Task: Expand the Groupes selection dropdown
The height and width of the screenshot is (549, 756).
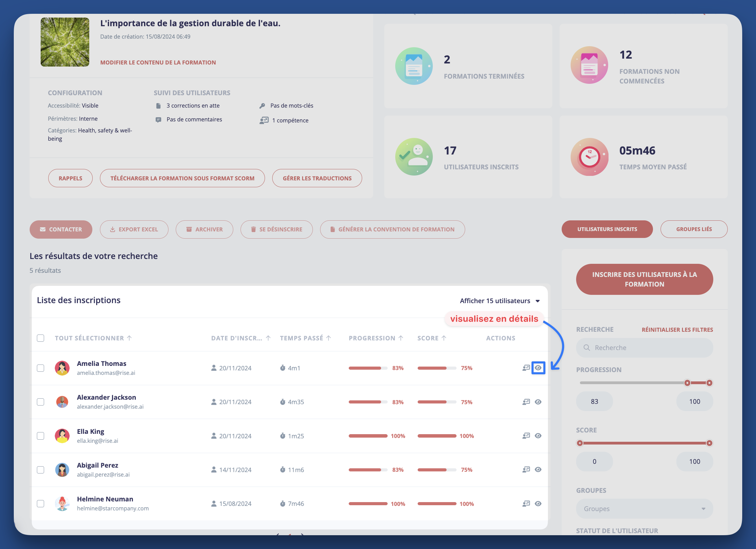Action: coord(644,508)
